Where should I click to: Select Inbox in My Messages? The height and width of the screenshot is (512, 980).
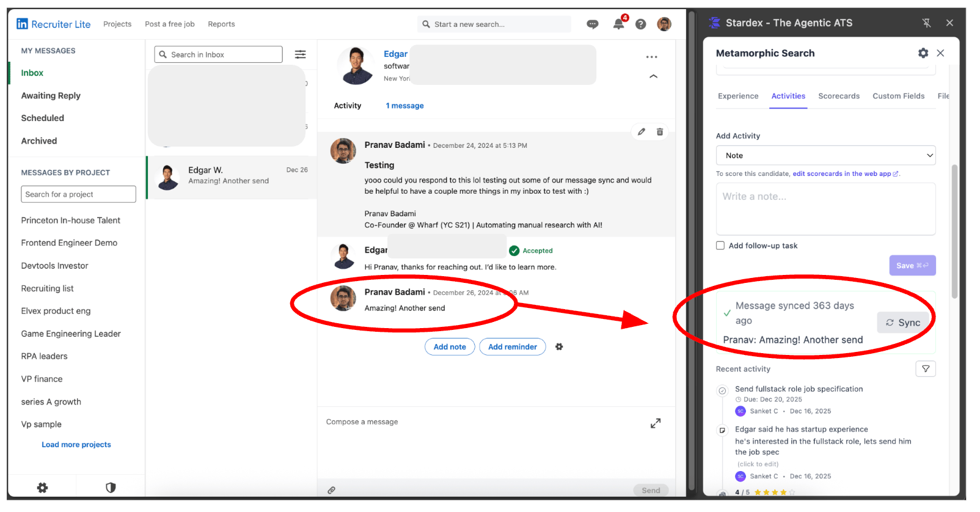point(32,73)
